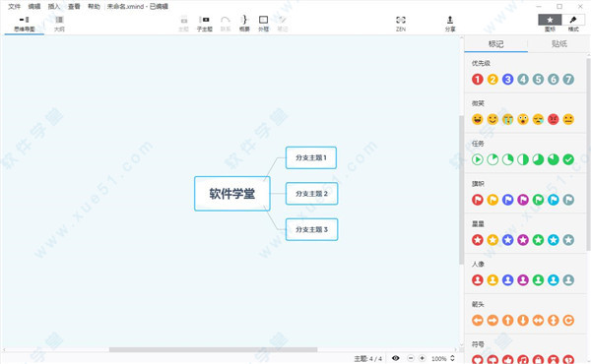The width and height of the screenshot is (591, 364).
Task: Open the 帮助 menu
Action: coord(94,7)
